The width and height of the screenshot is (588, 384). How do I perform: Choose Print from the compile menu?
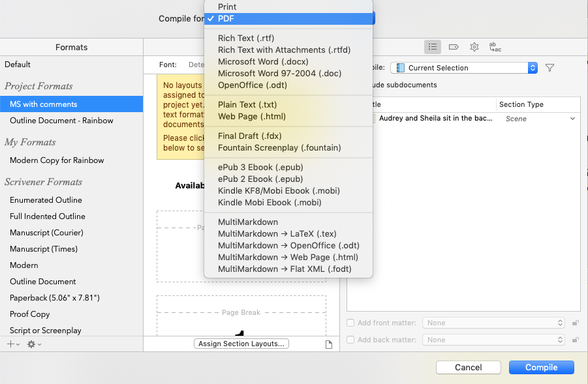tap(288, 7)
